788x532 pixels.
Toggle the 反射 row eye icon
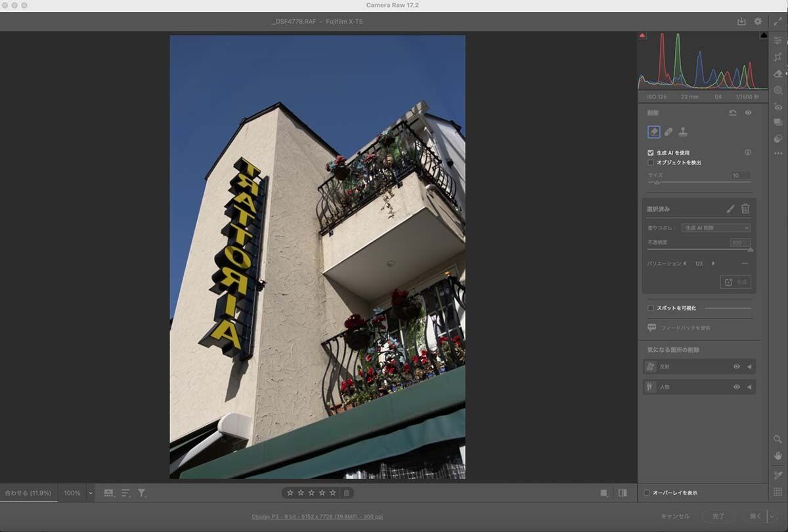click(737, 366)
